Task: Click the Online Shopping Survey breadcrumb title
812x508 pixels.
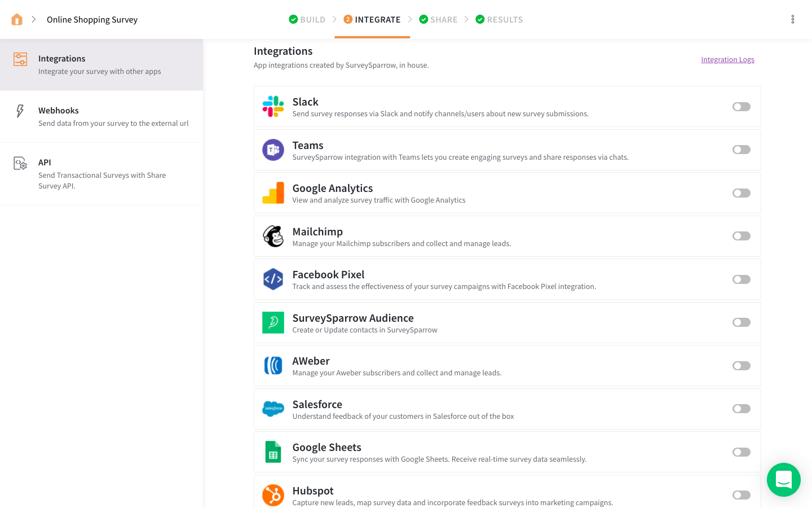Action: pos(92,20)
